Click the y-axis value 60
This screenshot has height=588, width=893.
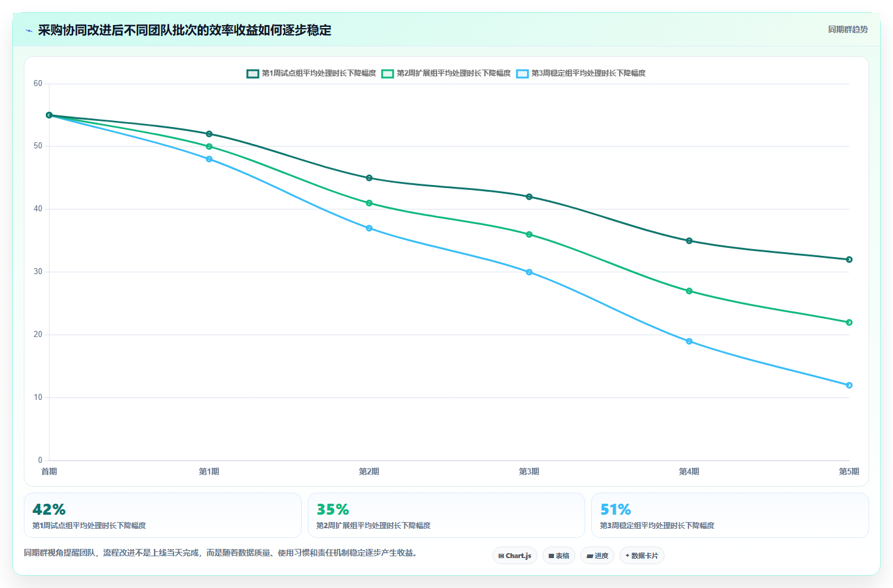click(38, 84)
